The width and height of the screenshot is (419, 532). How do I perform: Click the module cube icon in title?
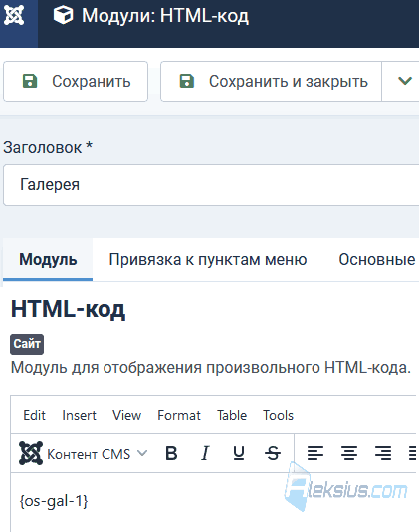click(63, 16)
